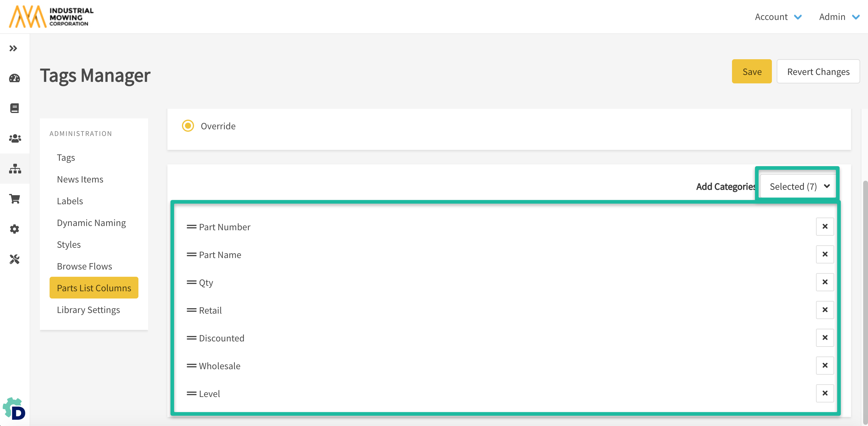Open the Selected (7) categories dropdown
The height and width of the screenshot is (426, 868).
(x=798, y=186)
